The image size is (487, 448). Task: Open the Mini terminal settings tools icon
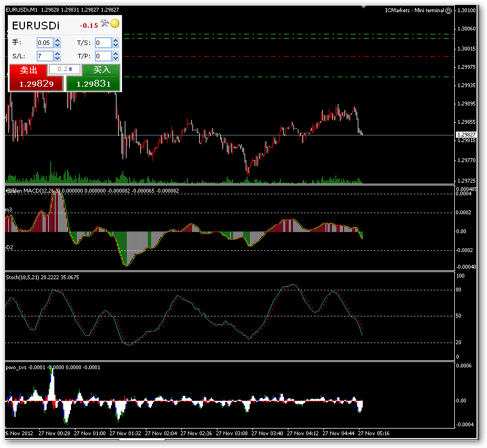(105, 23)
